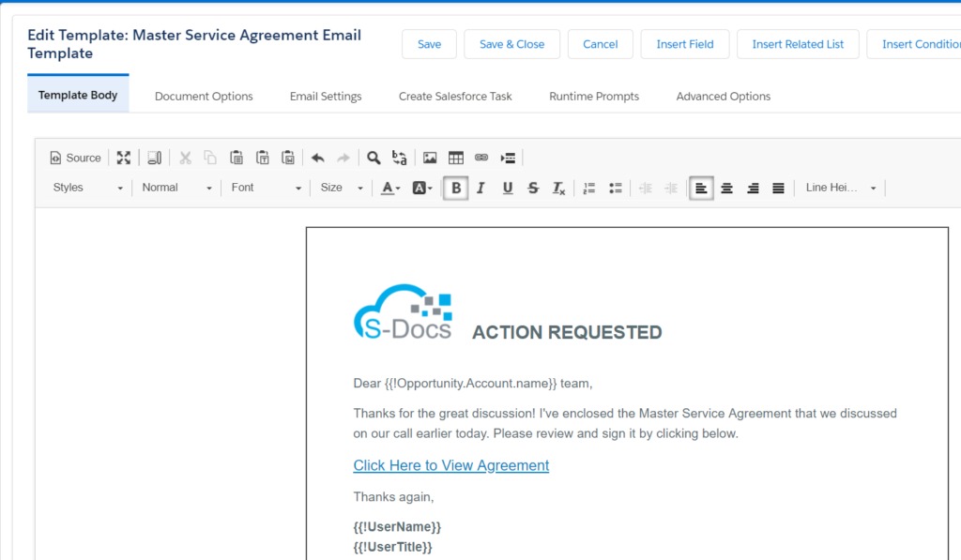The height and width of the screenshot is (560, 961).
Task: Follow the Click Here to View Agreement link
Action: (450, 465)
